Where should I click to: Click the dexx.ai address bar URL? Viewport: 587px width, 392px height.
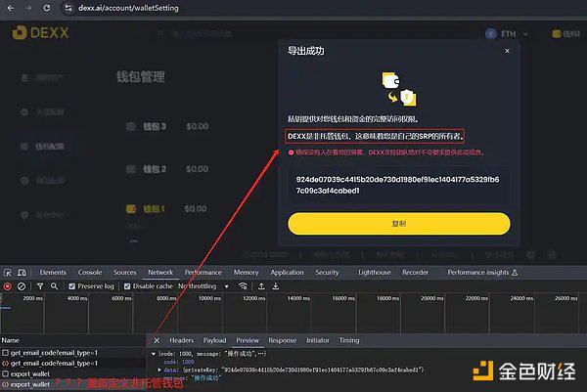[128, 8]
